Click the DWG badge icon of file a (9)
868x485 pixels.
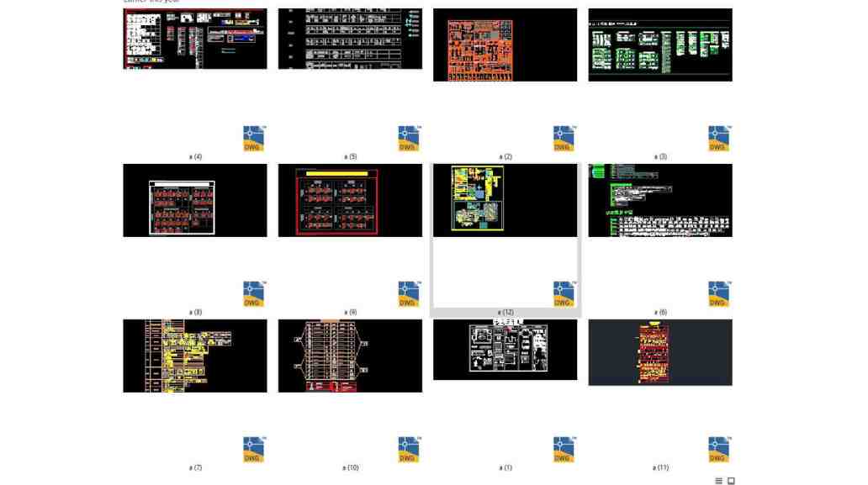pos(408,294)
